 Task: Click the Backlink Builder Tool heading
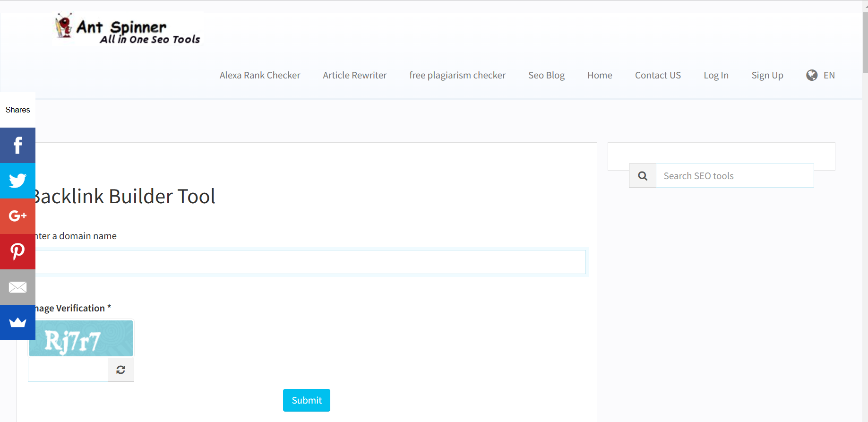click(x=125, y=196)
